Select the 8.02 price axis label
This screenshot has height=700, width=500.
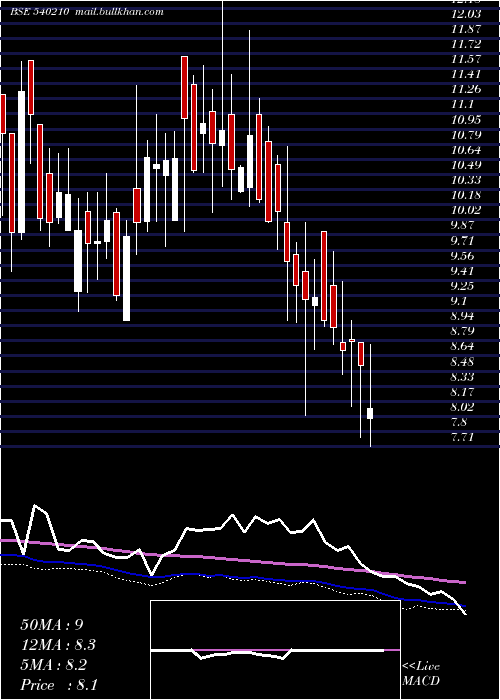click(x=464, y=407)
